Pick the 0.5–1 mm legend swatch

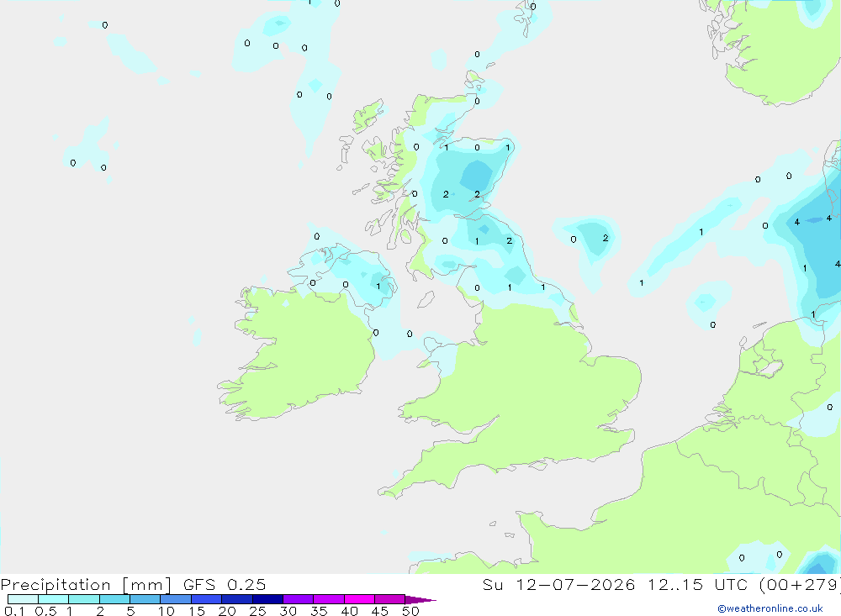(54, 599)
